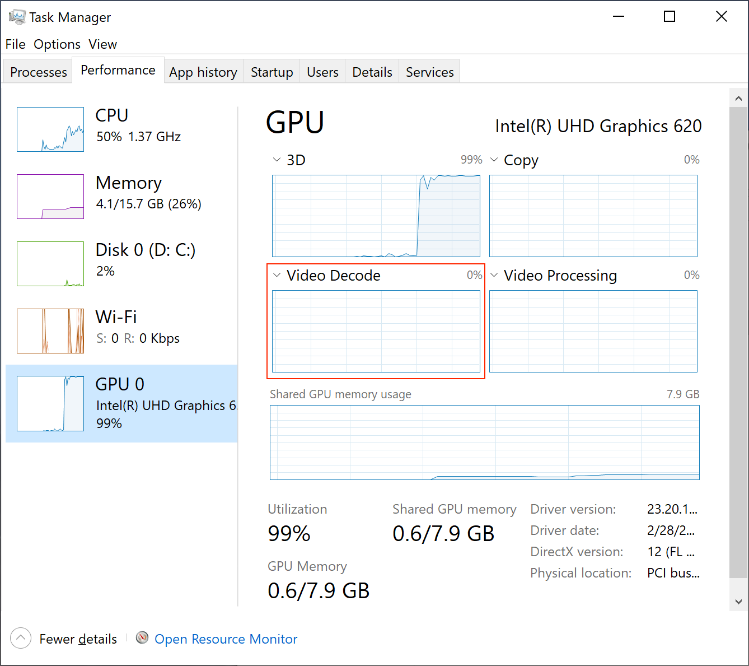749x666 pixels.
Task: Go to the Services tab
Action: pos(430,72)
